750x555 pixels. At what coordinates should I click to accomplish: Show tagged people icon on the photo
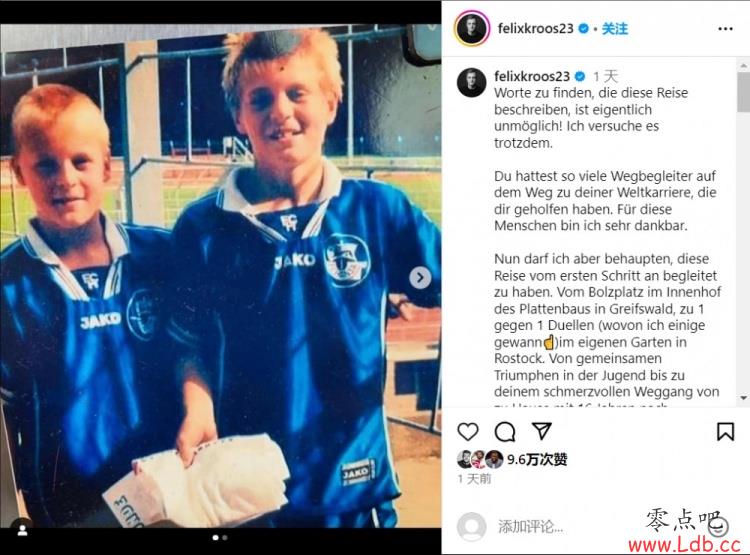22,530
